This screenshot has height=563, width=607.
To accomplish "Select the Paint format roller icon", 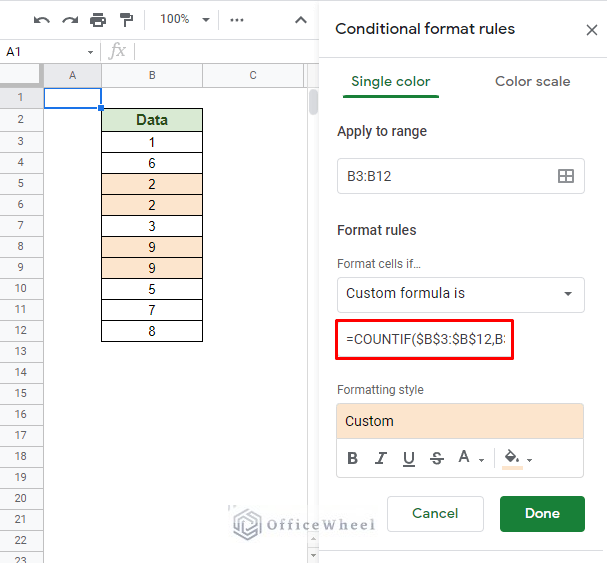I will pyautogui.click(x=126, y=20).
